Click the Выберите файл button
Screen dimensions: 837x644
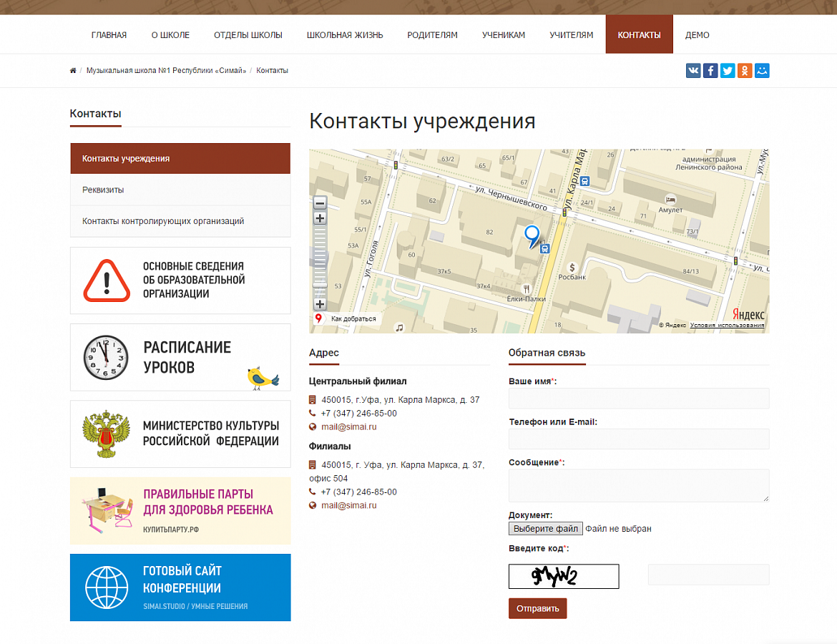coord(545,529)
